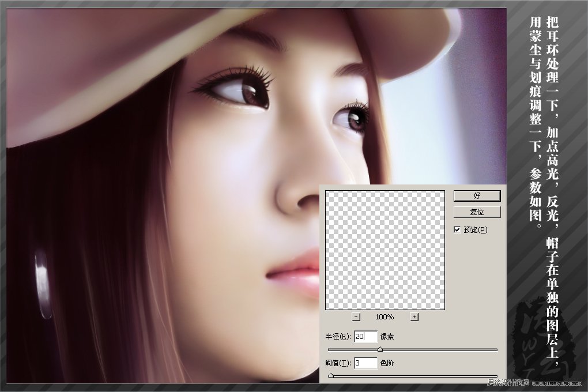Toggle the 预览 (Preview) checkbox

pyautogui.click(x=457, y=229)
